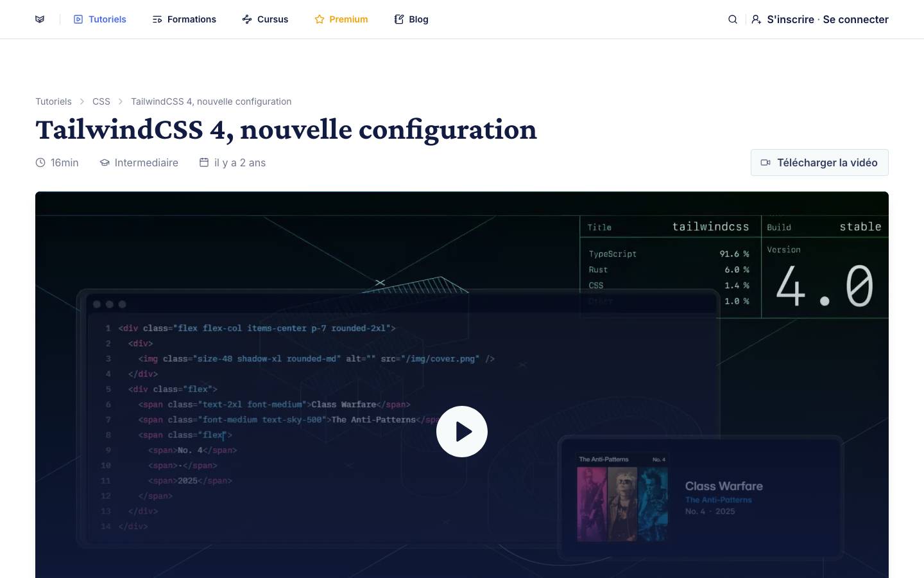Click the Class Warfare album card in video
This screenshot has height=578, width=924.
click(700, 498)
